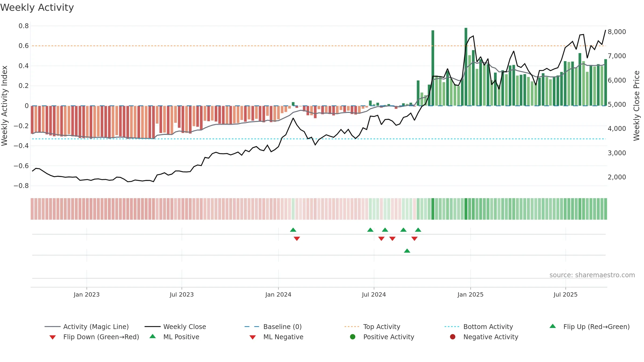Screen dimensions: 644x362
Task: Toggle Weekly Close legend entry
Action: [x=175, y=327]
